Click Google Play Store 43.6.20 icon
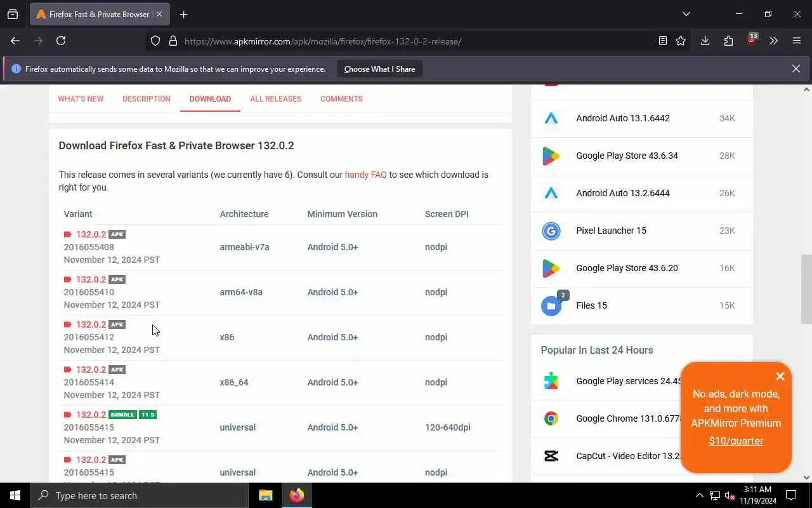 pos(551,268)
